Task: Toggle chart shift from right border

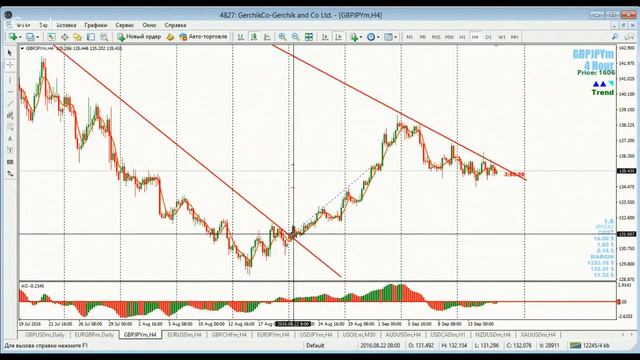Action: [338, 37]
